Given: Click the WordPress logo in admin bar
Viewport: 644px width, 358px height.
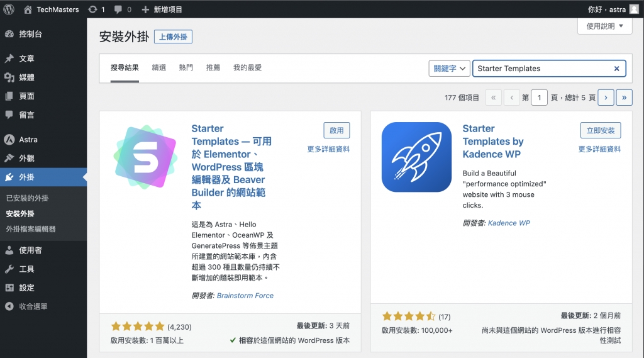Looking at the screenshot, I should 9,9.
